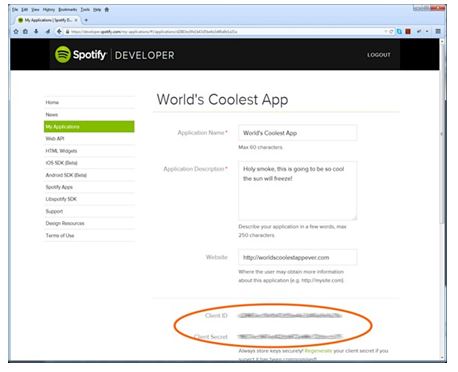Click the description resize handle corner
This screenshot has width=458, height=372.
pos(354,218)
